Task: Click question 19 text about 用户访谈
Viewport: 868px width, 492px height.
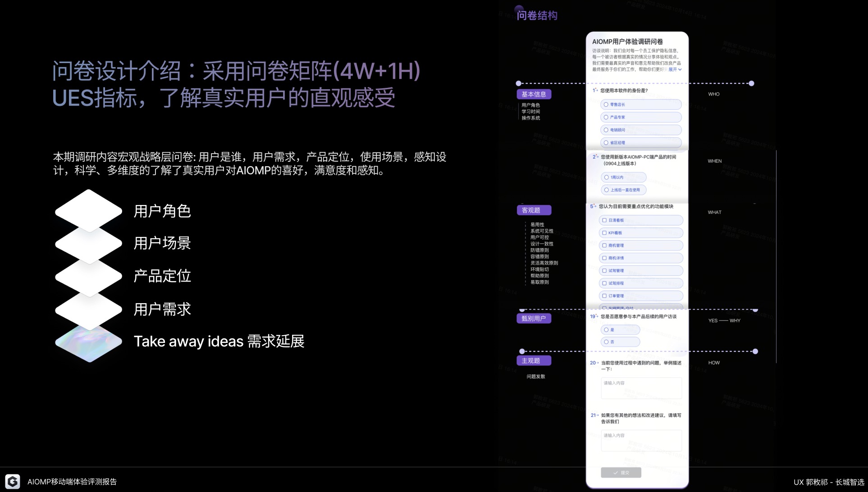Action: pos(638,317)
